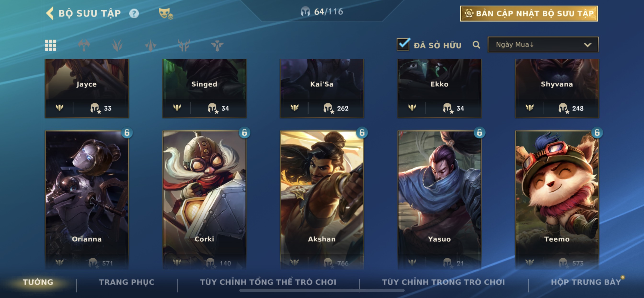Click the bottom horizontal scroll bar
Viewport: 644px width, 298px height.
[x=322, y=291]
